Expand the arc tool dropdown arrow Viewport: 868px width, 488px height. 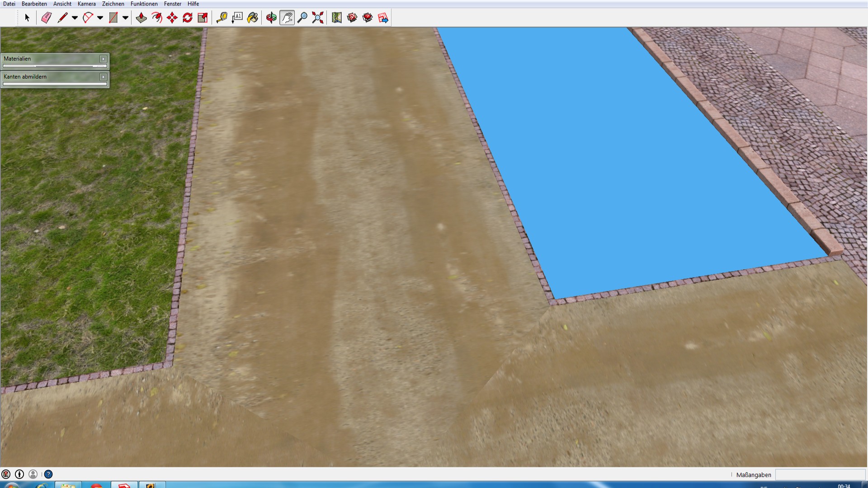(100, 18)
